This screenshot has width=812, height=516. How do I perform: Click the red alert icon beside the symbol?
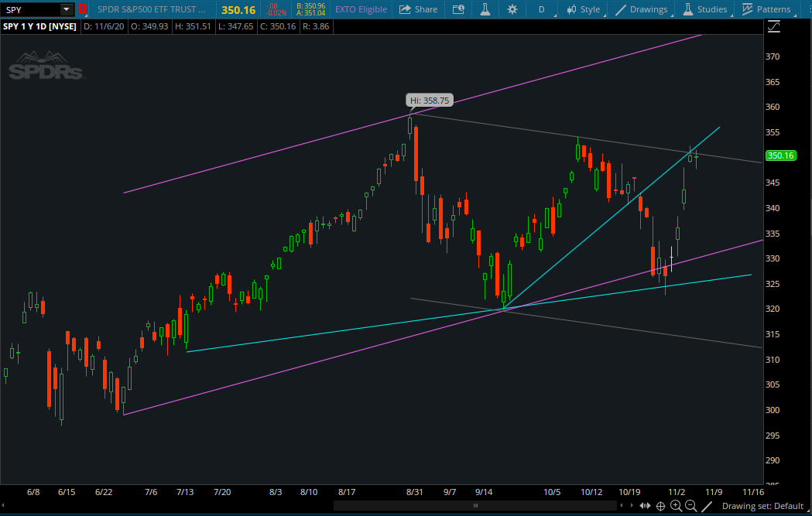click(x=81, y=9)
